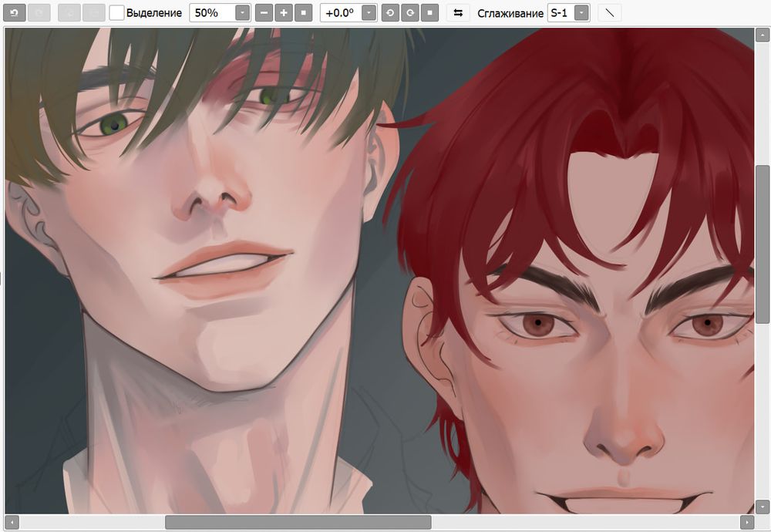Click the greyed-out Redo arrow button

(x=39, y=13)
